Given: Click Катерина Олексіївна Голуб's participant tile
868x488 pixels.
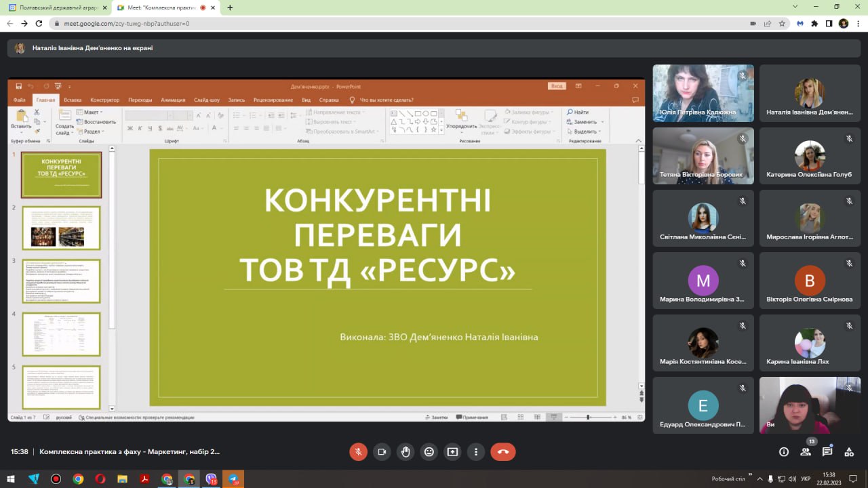Looking at the screenshot, I should tap(810, 155).
